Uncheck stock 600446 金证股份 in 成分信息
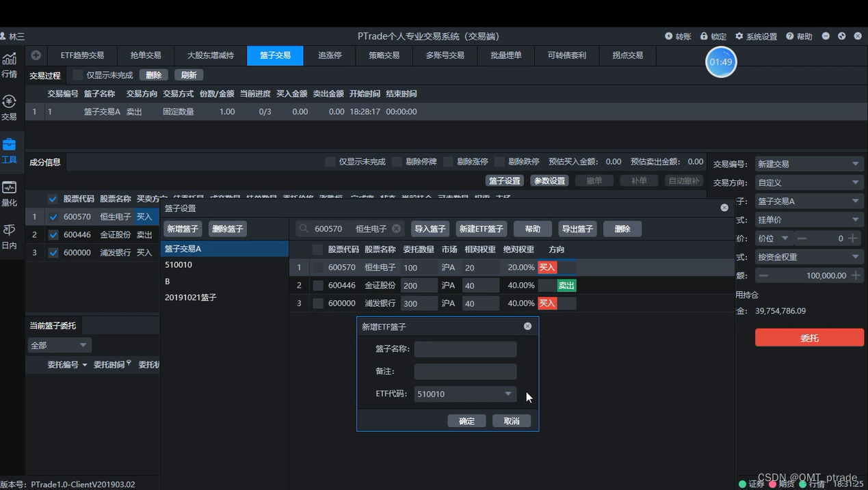Screen dimensions: 868x490 53,235
